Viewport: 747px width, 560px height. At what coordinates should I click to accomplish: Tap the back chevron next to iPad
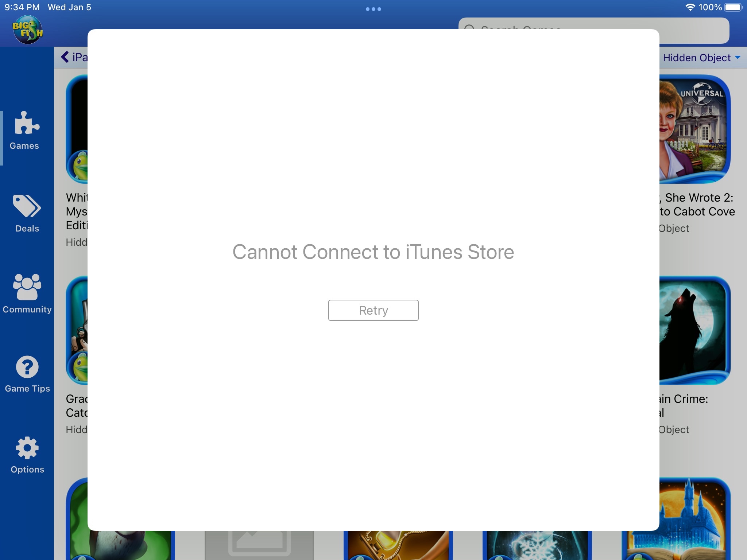pos(65,57)
